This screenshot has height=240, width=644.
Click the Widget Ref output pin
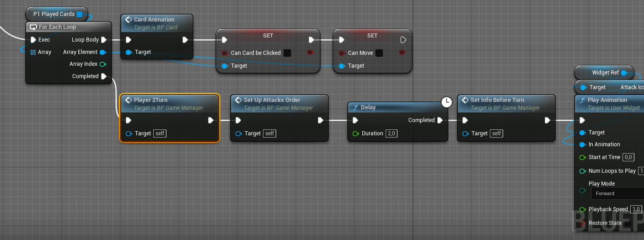click(624, 73)
